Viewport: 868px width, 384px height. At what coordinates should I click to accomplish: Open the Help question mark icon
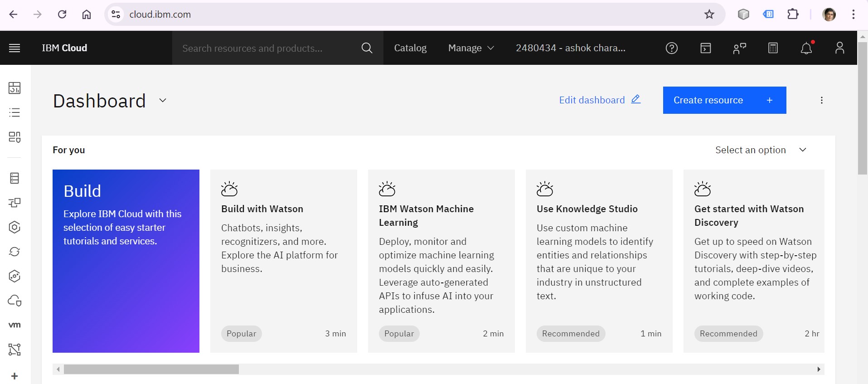coord(672,48)
